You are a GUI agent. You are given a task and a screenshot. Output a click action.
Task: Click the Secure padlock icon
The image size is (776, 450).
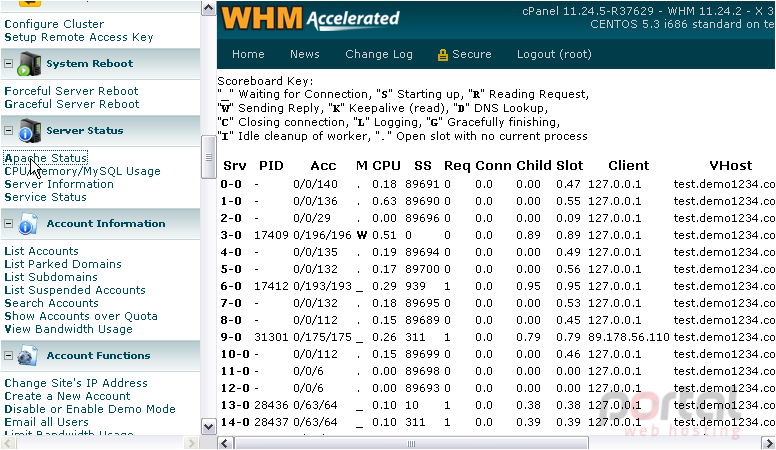click(x=442, y=55)
